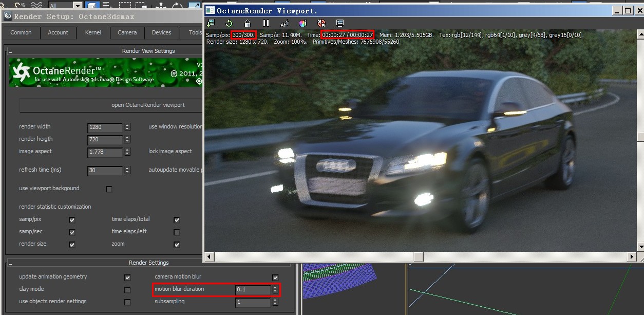
Task: Switch to the Devices tab
Action: (x=162, y=32)
